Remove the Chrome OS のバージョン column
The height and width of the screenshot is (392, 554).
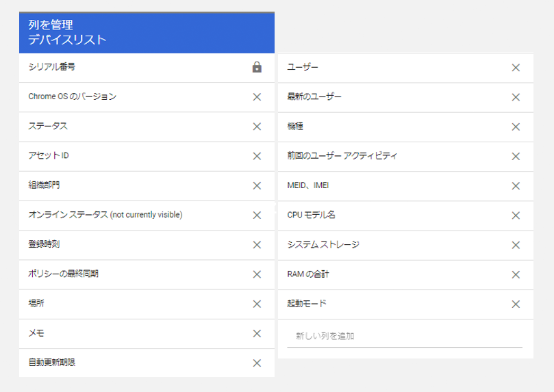click(257, 97)
